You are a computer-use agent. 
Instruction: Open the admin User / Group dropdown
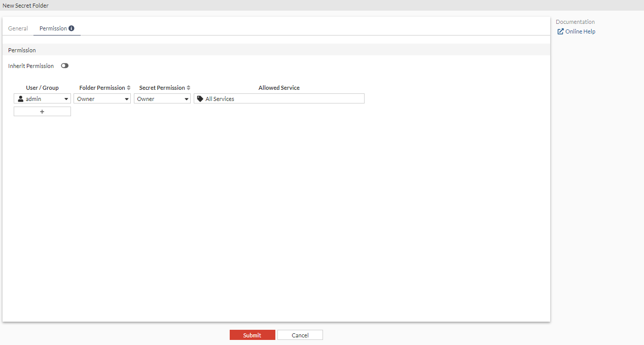tap(42, 99)
